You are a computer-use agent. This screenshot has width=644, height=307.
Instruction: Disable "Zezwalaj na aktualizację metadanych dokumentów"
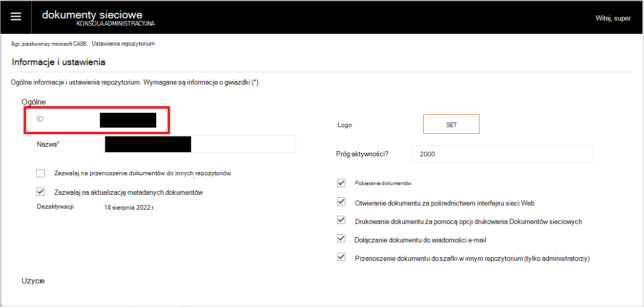point(40,192)
